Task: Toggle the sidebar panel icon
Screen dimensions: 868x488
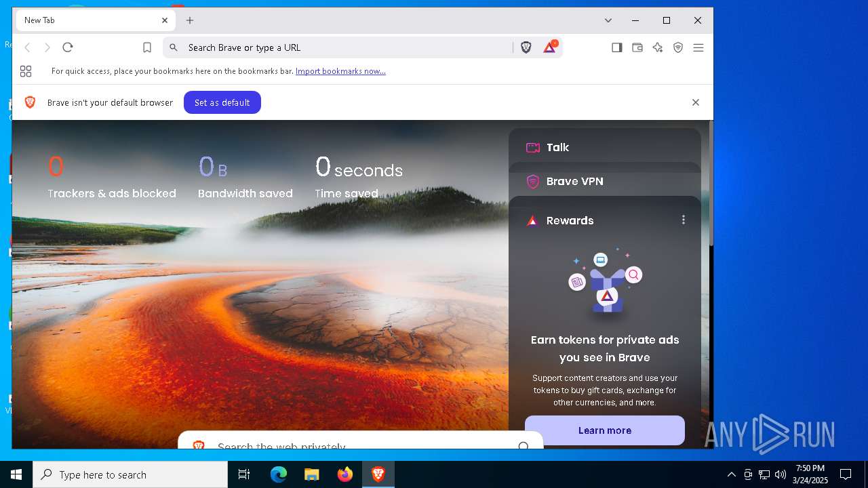Action: (x=617, y=47)
